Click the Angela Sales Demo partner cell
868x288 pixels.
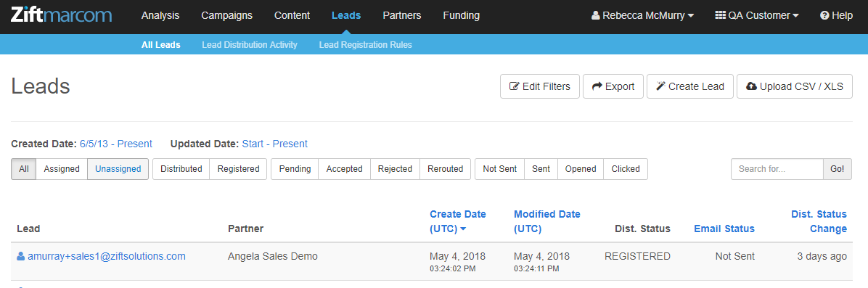click(x=273, y=256)
